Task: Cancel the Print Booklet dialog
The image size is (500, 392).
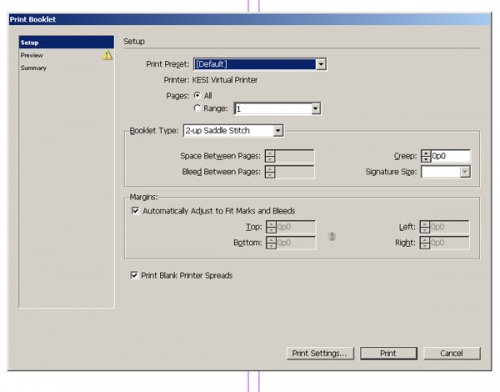Action: pyautogui.click(x=452, y=353)
